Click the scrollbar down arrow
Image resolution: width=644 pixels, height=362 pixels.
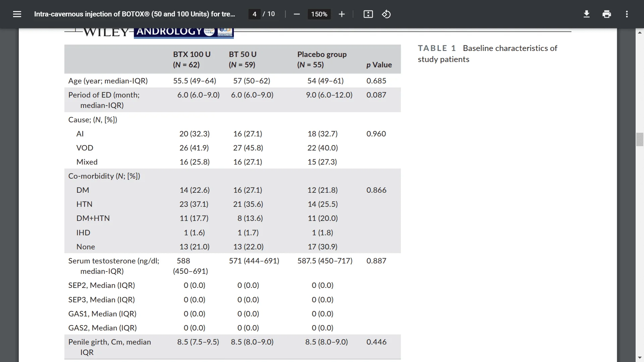pos(640,358)
